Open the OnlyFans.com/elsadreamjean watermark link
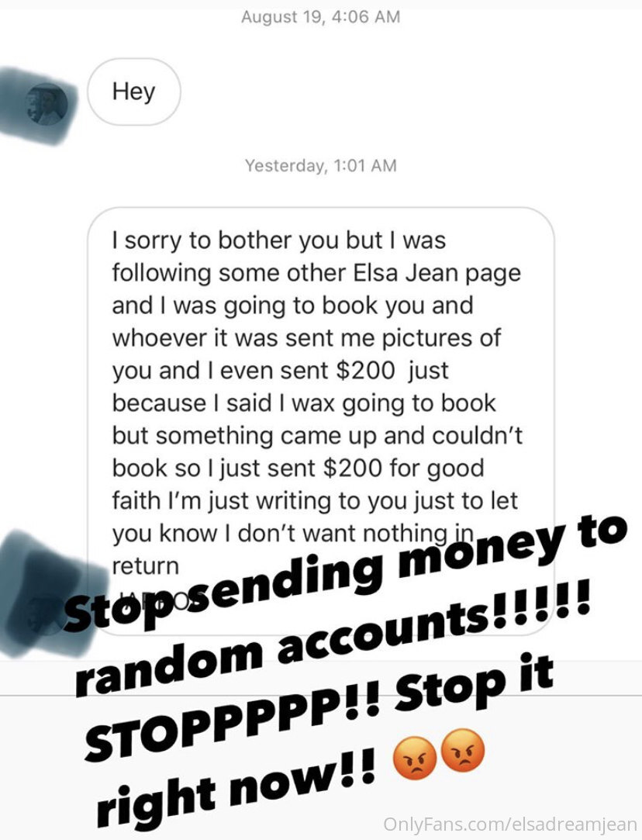 509,824
